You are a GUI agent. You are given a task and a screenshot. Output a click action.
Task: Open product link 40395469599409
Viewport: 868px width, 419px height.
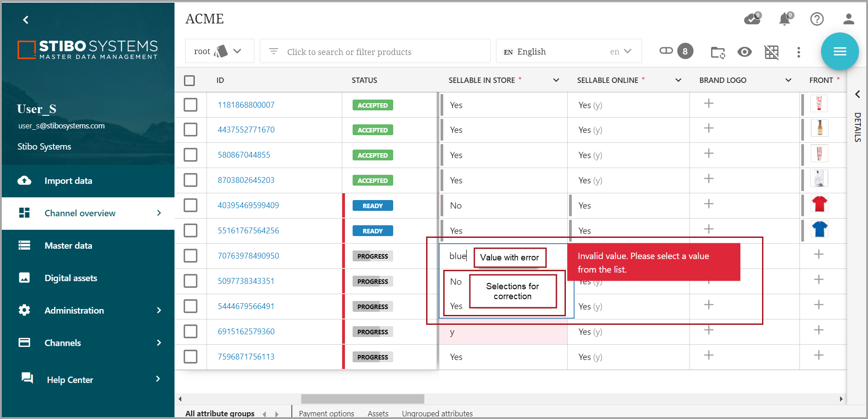click(x=248, y=205)
